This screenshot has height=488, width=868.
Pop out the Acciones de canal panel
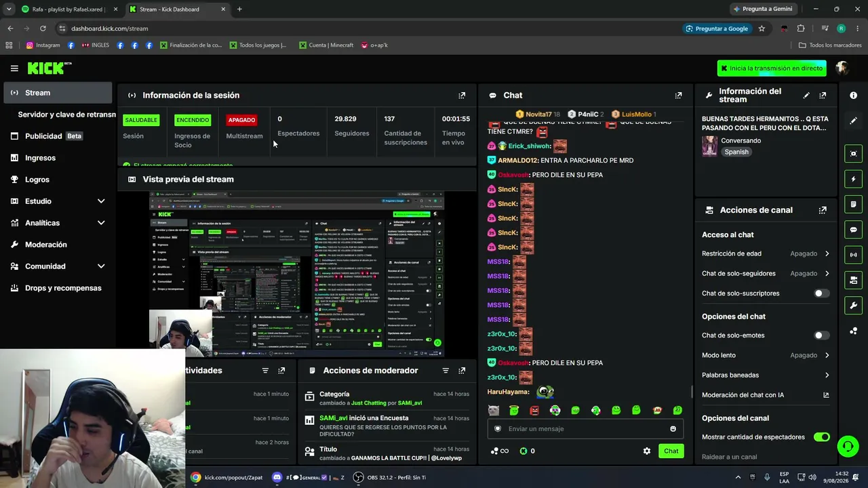tap(823, 210)
